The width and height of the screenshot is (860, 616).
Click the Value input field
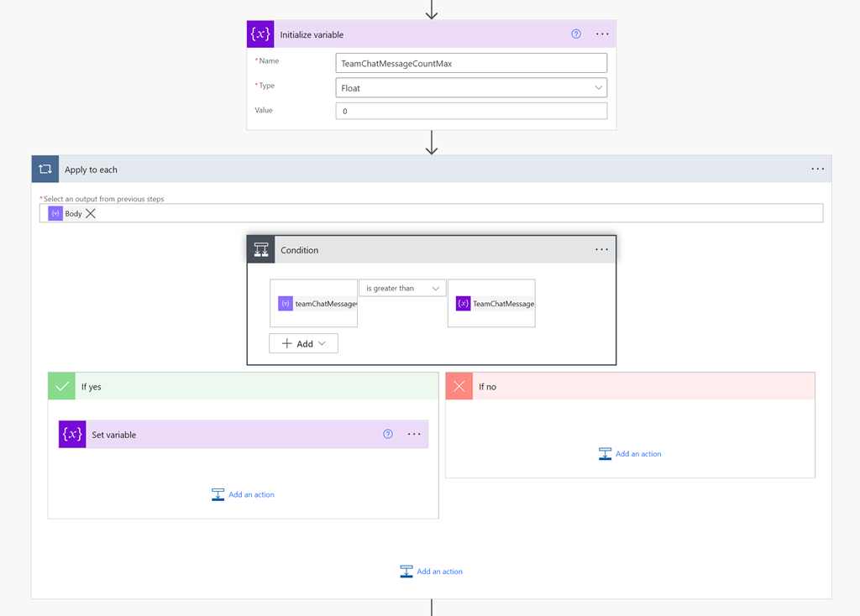point(471,112)
